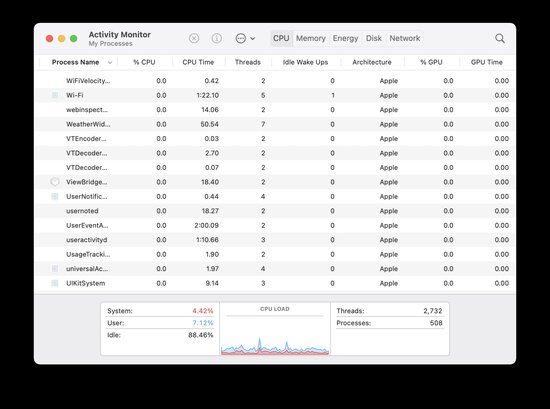Click CPU time value 50.54
Screen dimensions: 550x409
point(209,124)
